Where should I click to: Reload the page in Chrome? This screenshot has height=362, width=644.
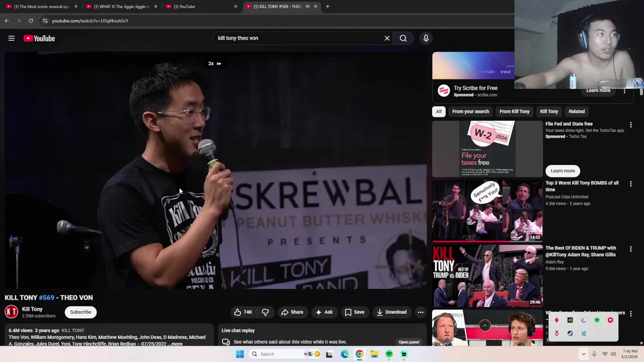[x=31, y=21]
